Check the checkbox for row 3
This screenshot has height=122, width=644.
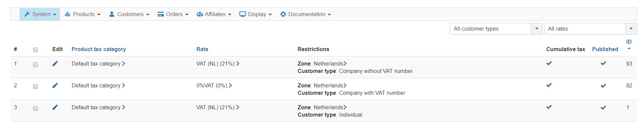click(35, 108)
